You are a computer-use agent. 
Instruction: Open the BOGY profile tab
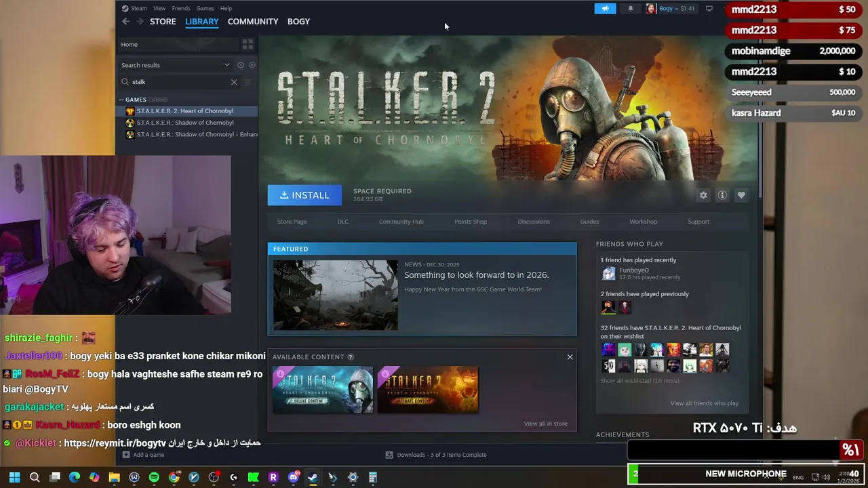(x=298, y=22)
